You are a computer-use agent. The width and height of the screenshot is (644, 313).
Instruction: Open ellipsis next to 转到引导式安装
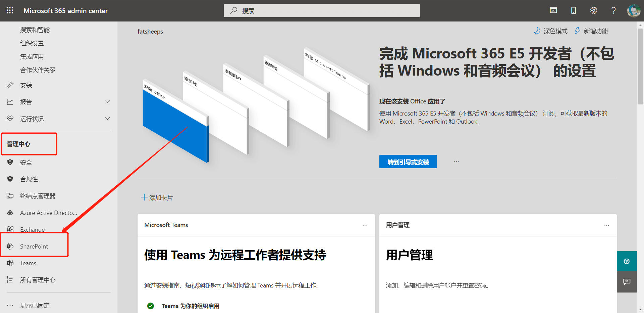pyautogui.click(x=457, y=162)
